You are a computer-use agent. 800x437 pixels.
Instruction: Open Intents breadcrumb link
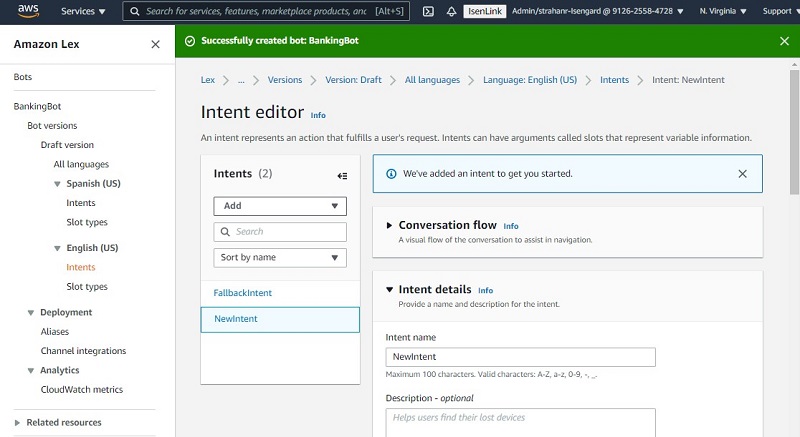pyautogui.click(x=614, y=80)
